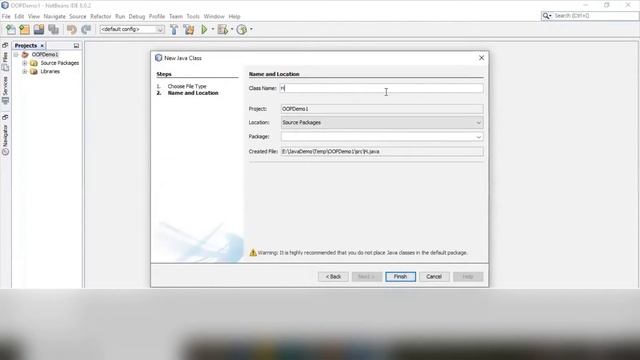Click the Created File path field
Screen dimensions: 640x360
tap(382, 151)
